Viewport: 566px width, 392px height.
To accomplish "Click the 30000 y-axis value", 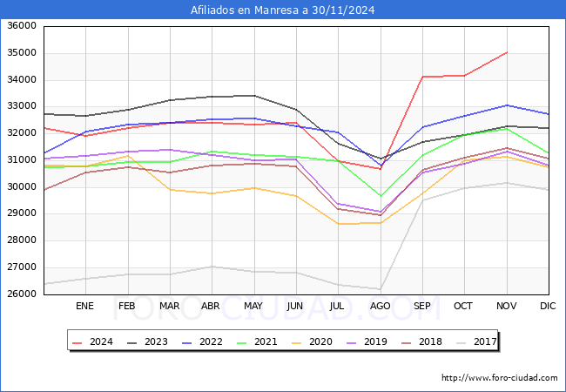I will [22, 186].
